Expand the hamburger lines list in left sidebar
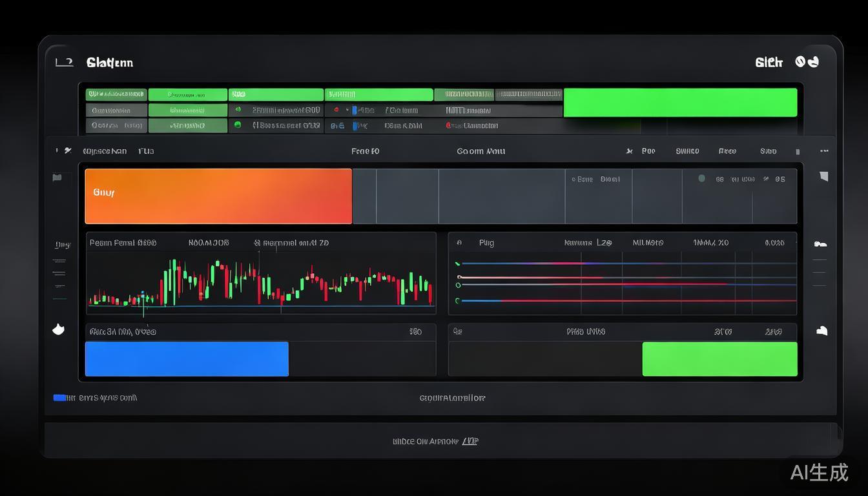Screen dimensions: 868x496 [59, 273]
